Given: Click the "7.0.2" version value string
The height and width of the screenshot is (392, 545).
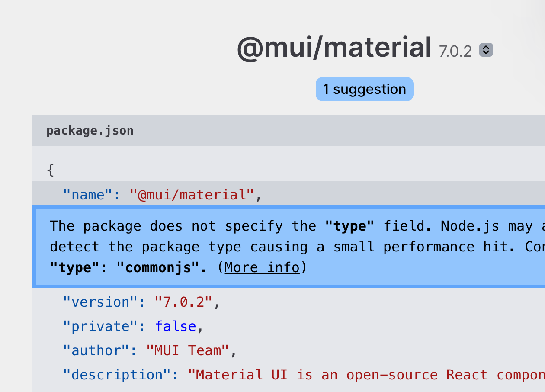Looking at the screenshot, I should coord(183,302).
